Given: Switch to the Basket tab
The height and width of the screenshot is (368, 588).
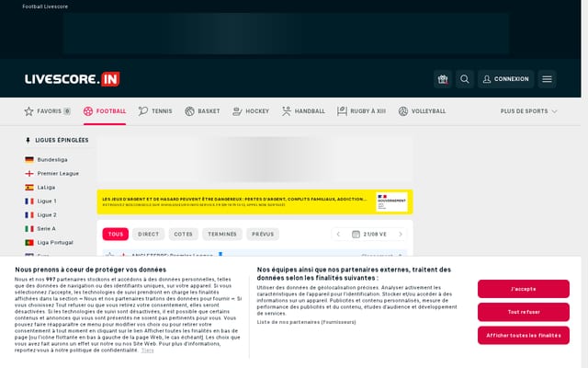Looking at the screenshot, I should click(202, 111).
